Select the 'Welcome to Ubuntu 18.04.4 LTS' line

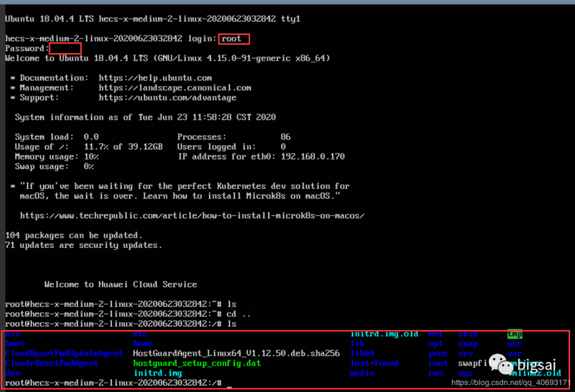coord(168,59)
